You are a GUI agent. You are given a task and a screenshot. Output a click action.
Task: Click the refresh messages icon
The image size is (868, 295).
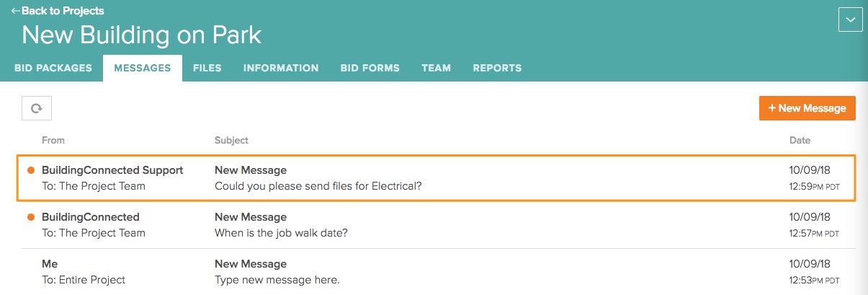point(36,108)
